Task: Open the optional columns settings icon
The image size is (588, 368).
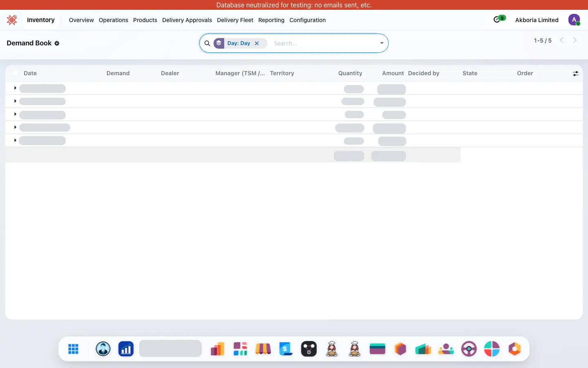Action: (x=575, y=74)
